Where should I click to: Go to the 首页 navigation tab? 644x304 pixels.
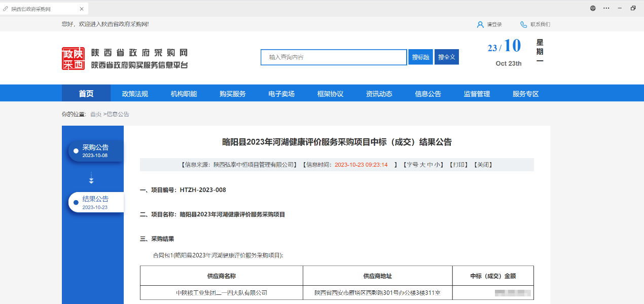pos(86,94)
